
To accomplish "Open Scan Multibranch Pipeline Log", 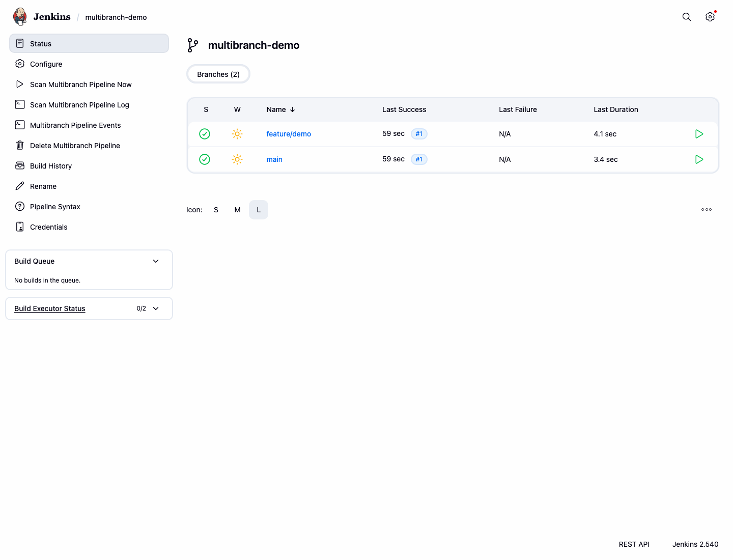I will (x=89, y=104).
